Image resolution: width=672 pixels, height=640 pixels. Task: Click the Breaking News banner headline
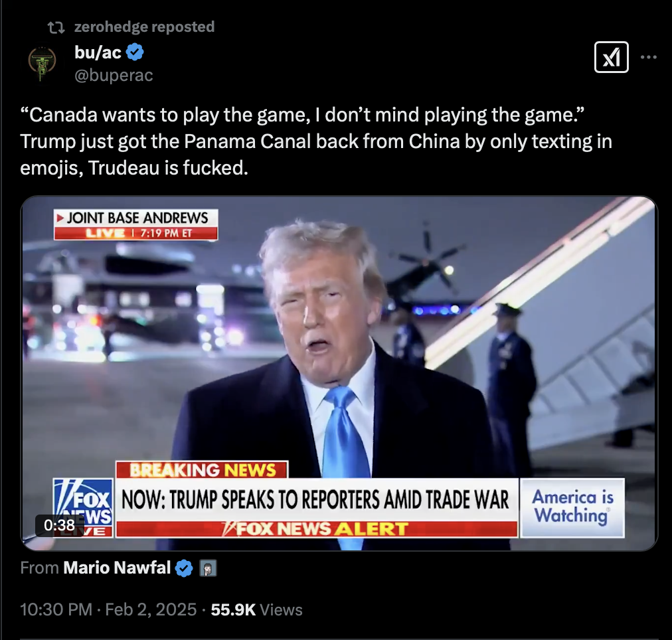click(x=316, y=500)
